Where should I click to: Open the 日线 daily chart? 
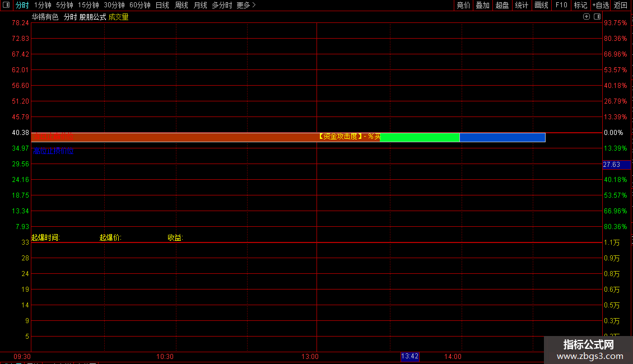tap(162, 5)
